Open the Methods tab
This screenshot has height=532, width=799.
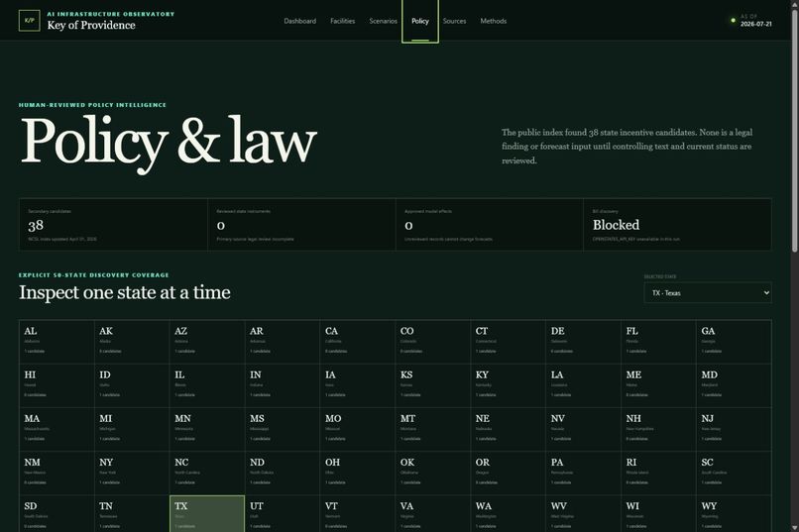(494, 21)
